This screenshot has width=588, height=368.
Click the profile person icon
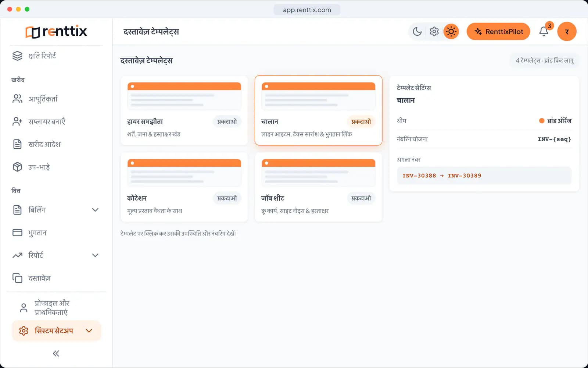coord(24,308)
